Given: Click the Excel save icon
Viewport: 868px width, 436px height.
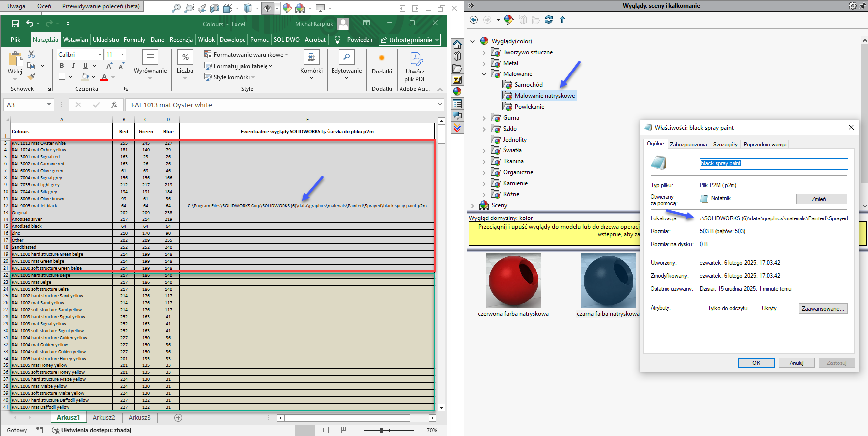Looking at the screenshot, I should 15,24.
